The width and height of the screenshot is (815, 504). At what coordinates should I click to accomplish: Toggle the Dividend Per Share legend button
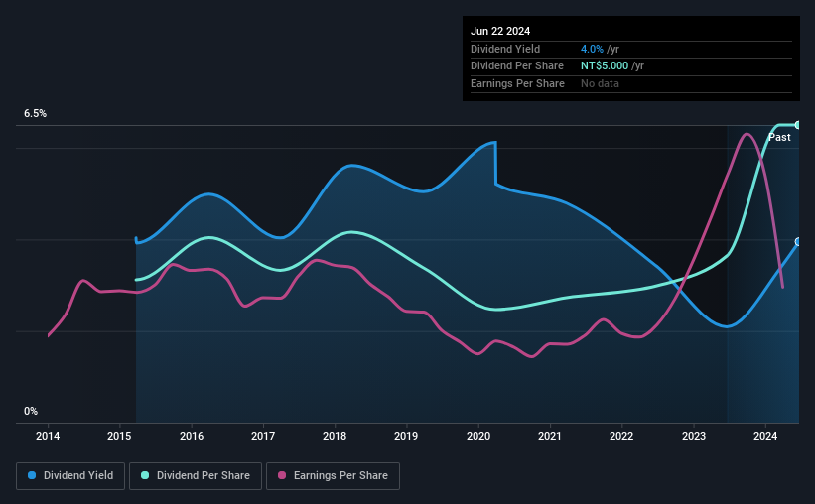point(196,476)
